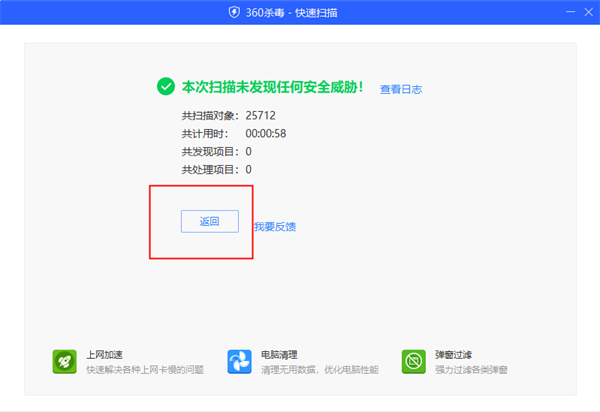Select the 弹窗过滤 title text
Viewport: 600px width, 412px height.
pyautogui.click(x=453, y=354)
